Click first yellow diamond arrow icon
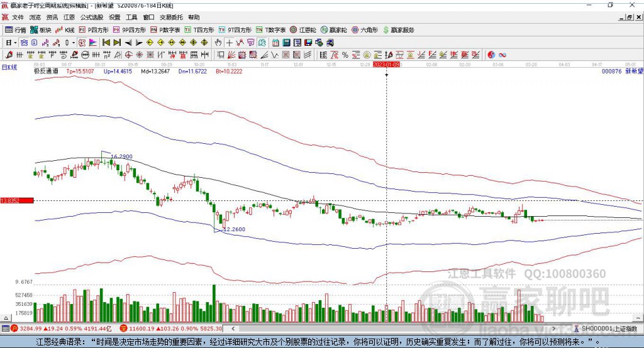The image size is (644, 348). 150,43
